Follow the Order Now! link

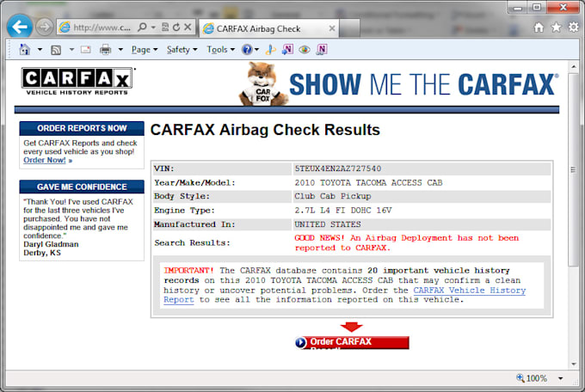pos(45,160)
